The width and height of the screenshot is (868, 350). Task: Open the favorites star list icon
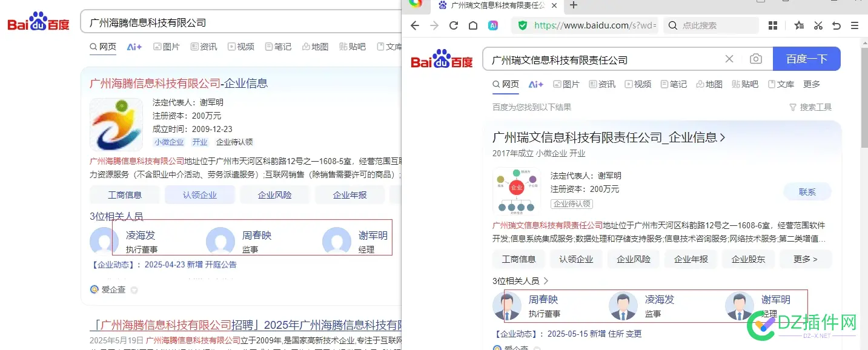coord(799,25)
